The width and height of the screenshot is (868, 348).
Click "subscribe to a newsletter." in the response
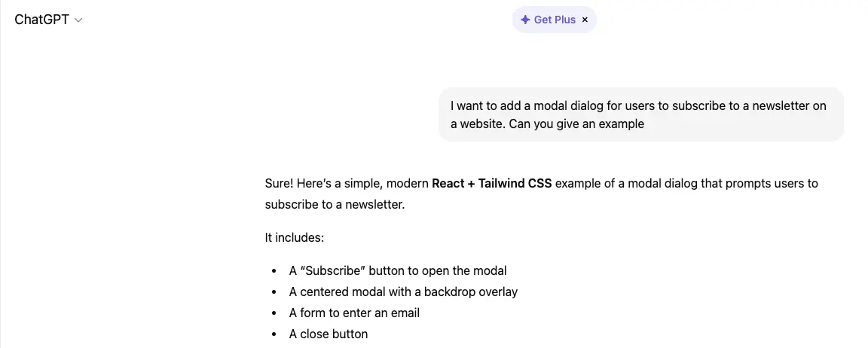coord(335,205)
